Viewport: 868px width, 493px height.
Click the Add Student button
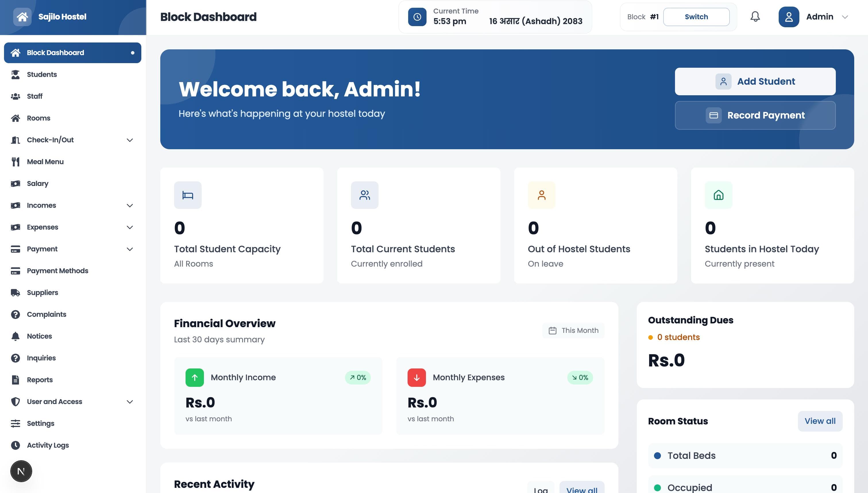pos(755,81)
